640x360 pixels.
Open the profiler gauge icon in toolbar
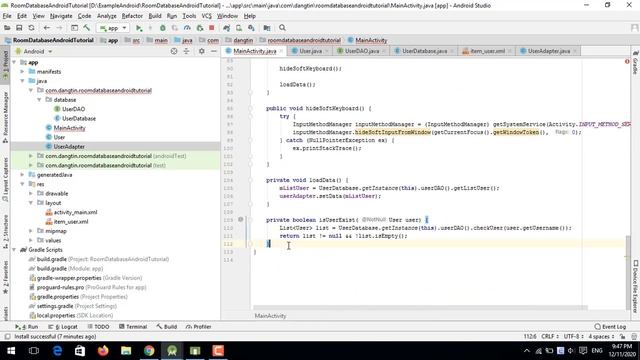tap(187, 28)
